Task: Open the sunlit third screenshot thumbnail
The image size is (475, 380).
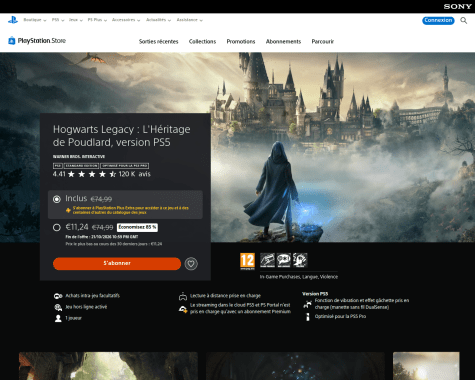Action: coord(426,366)
